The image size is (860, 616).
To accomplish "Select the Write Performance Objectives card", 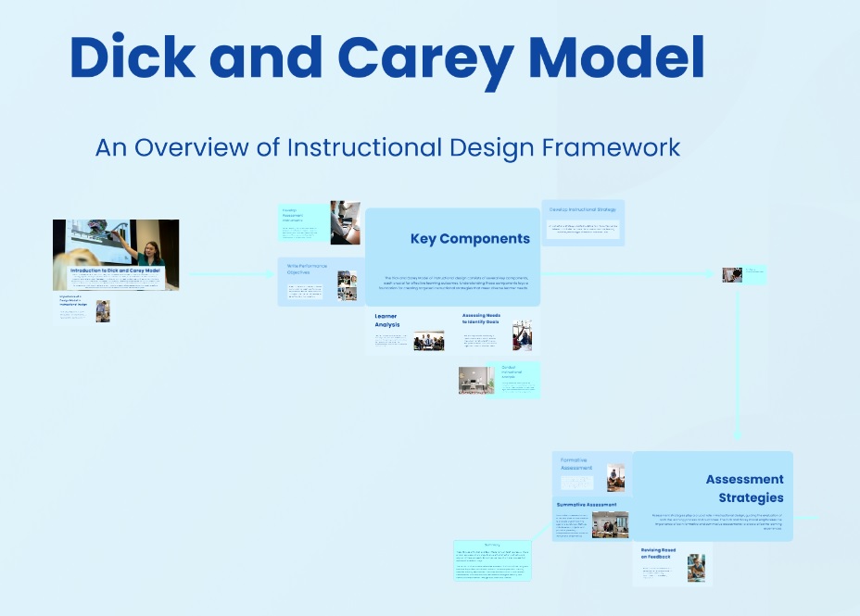I will click(x=306, y=282).
